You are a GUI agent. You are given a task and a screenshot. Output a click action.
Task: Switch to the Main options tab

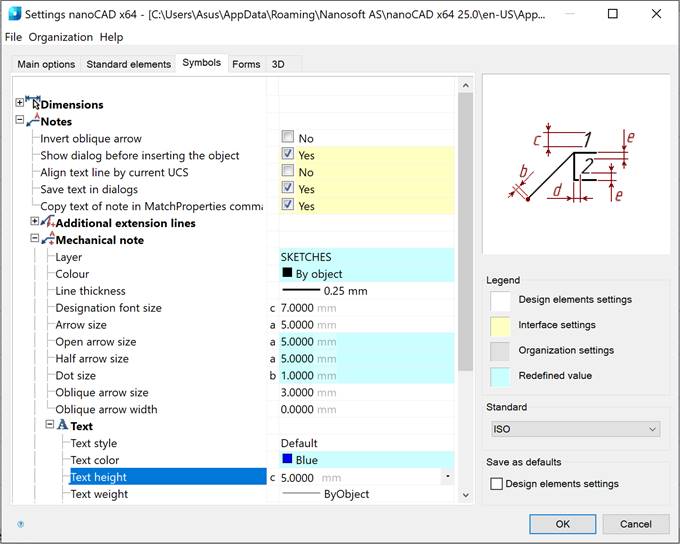click(46, 64)
